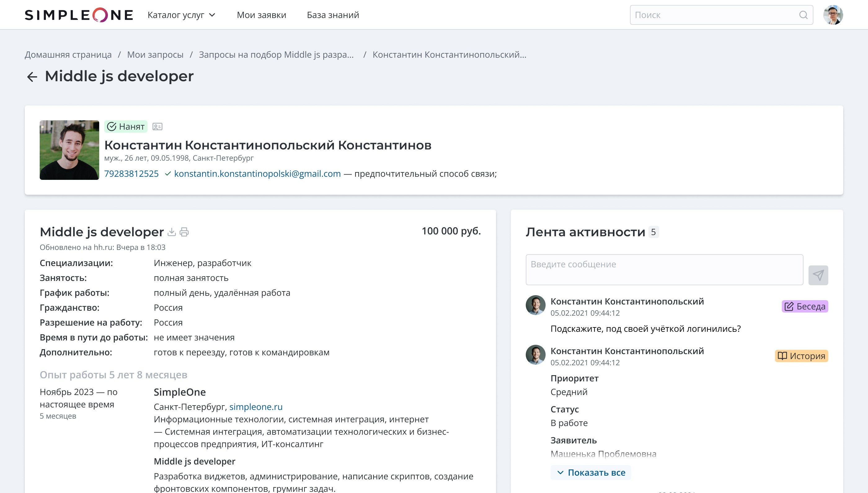Click the SimpleOne logo

click(79, 15)
